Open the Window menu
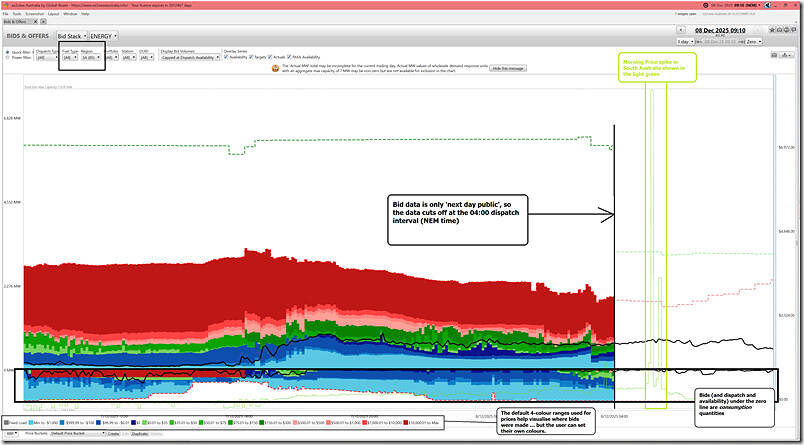This screenshot has width=804, height=445. 70,14
